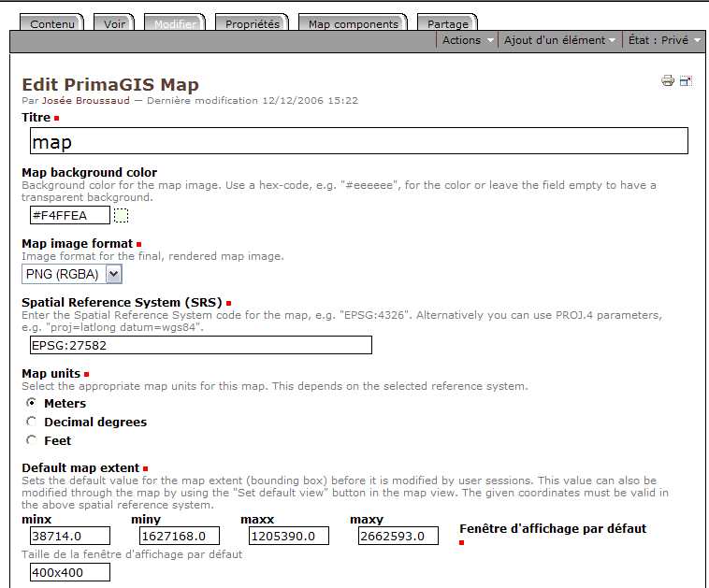Select the Meters map unit
This screenshot has width=709, height=588.
point(32,403)
